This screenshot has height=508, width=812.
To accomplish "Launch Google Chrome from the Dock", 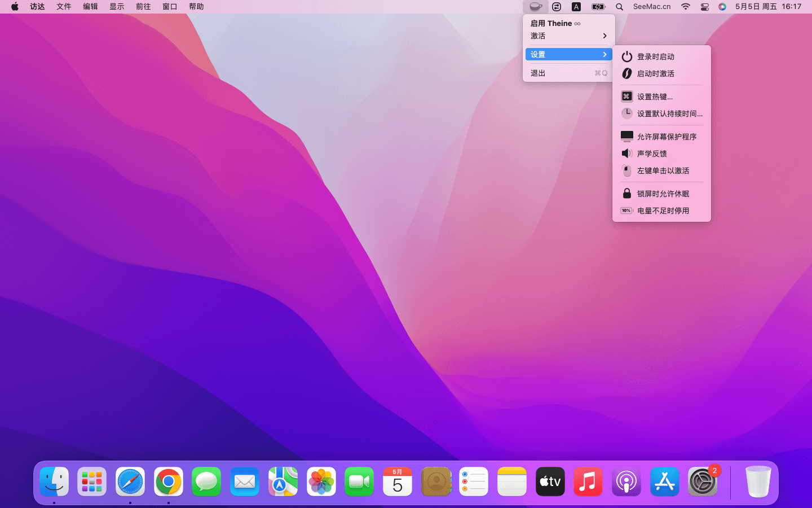I will click(x=169, y=482).
